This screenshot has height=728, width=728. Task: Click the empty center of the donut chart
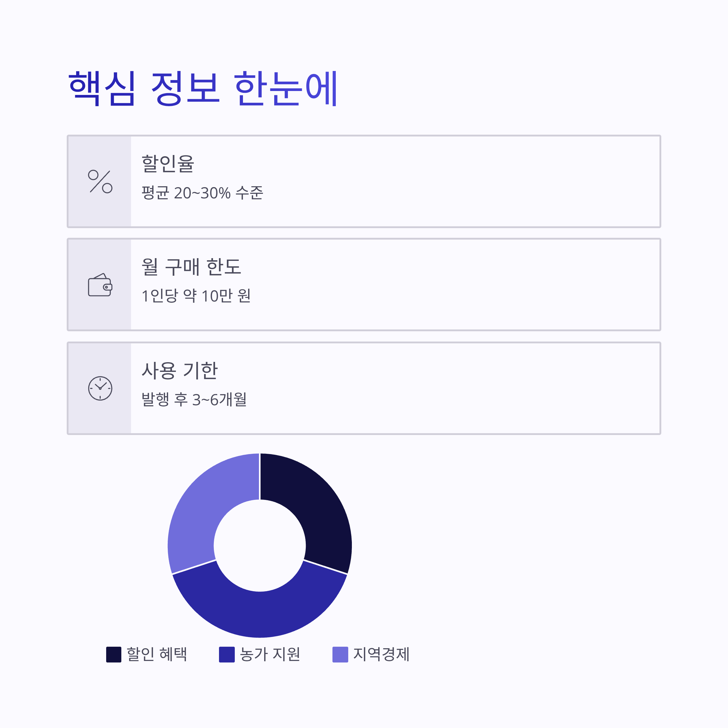click(260, 546)
